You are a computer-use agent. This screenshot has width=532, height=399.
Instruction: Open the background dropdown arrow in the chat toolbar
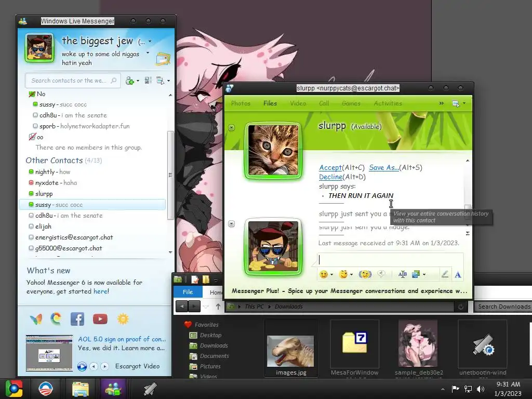point(424,274)
